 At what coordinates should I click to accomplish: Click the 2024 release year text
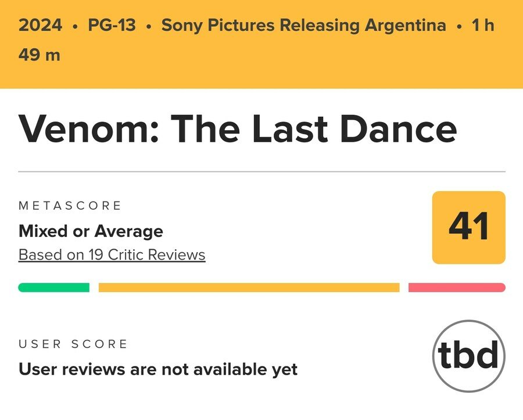(40, 26)
